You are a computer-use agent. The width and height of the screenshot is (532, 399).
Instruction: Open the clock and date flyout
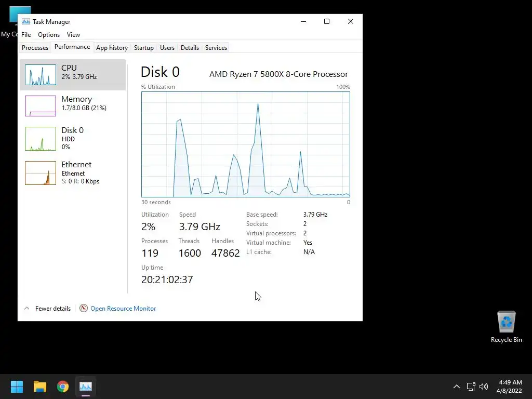[509, 387]
